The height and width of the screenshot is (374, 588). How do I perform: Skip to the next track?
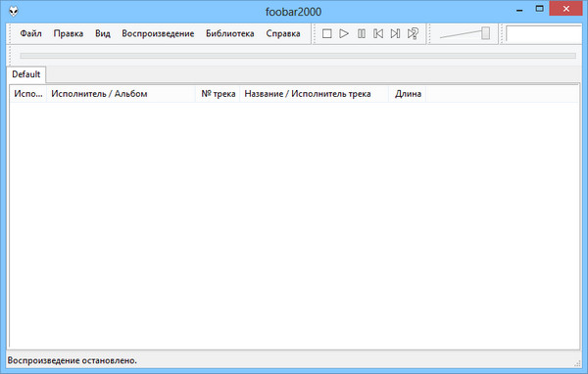pos(395,33)
